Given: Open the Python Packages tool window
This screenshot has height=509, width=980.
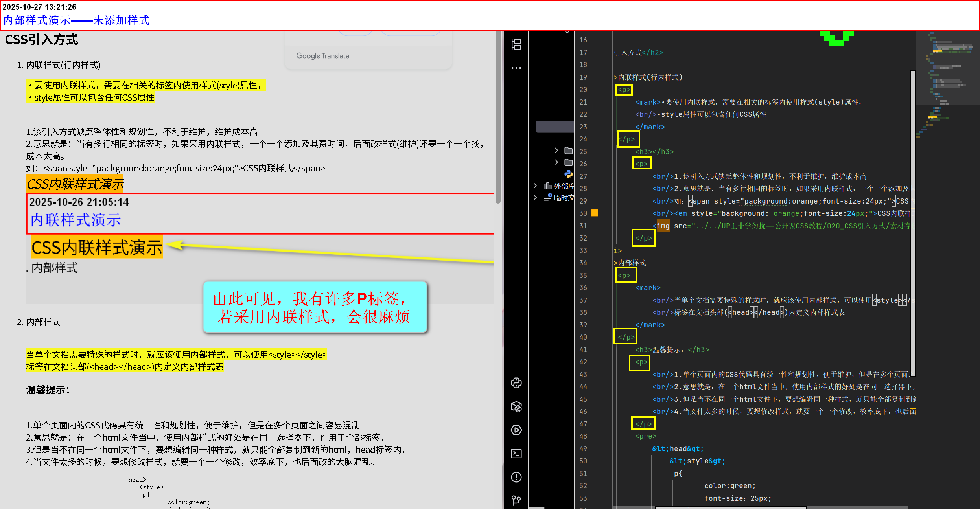Looking at the screenshot, I should [x=516, y=406].
